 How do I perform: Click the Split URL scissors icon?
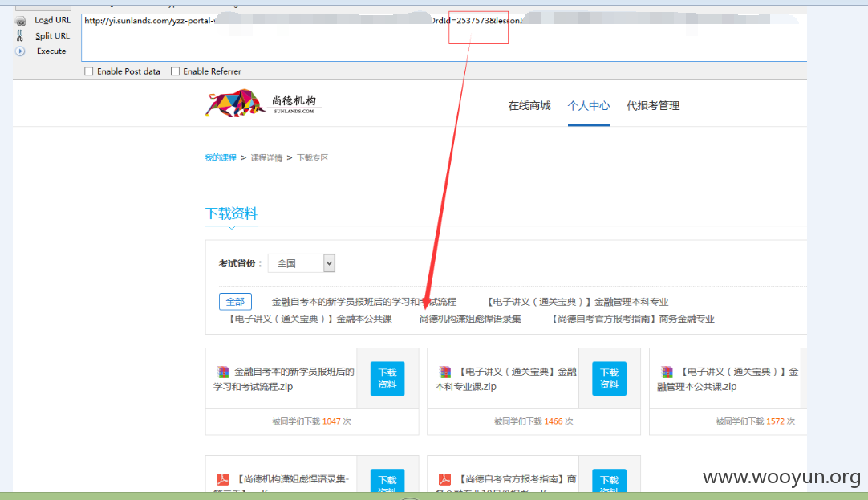click(x=20, y=36)
